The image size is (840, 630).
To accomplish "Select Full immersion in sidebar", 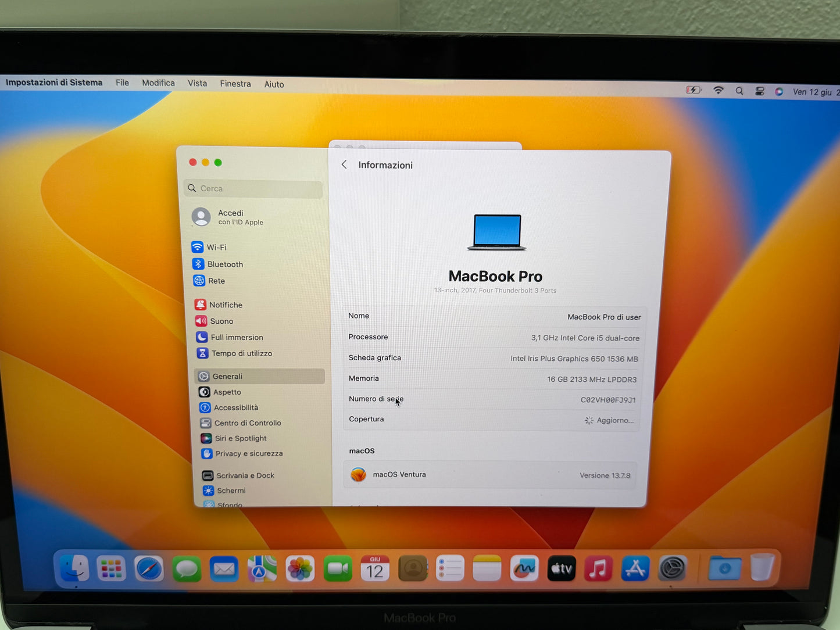I will (230, 337).
